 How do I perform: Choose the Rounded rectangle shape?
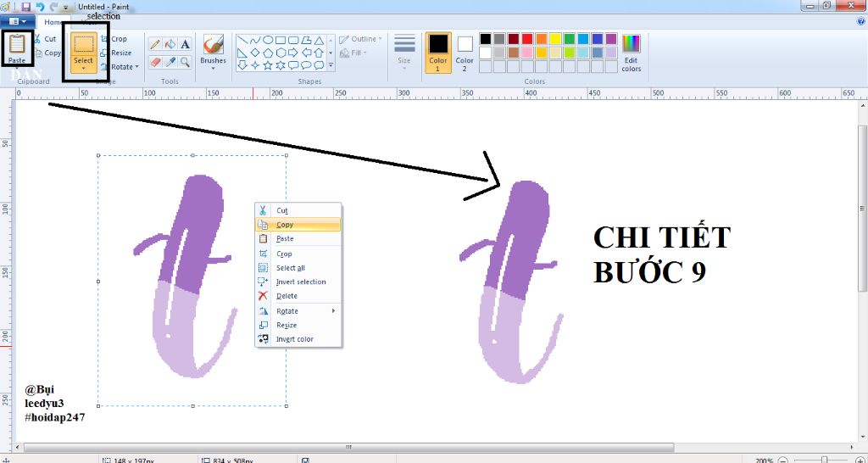pyautogui.click(x=292, y=41)
